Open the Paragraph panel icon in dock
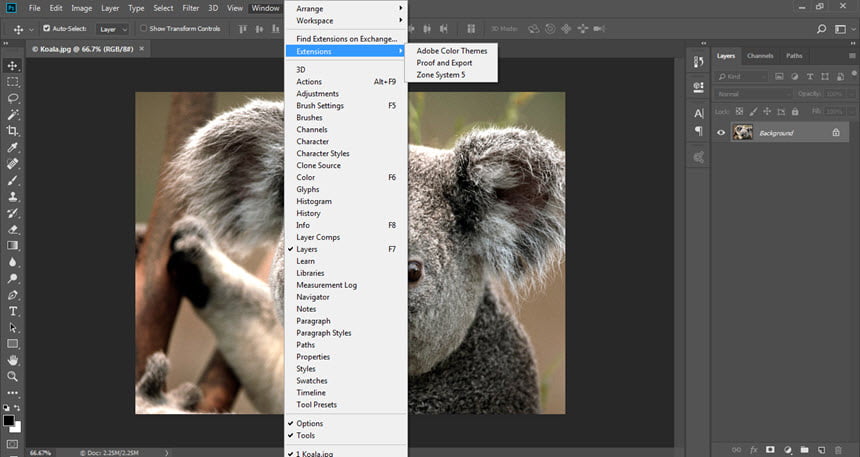The width and height of the screenshot is (860, 457). 698,131
